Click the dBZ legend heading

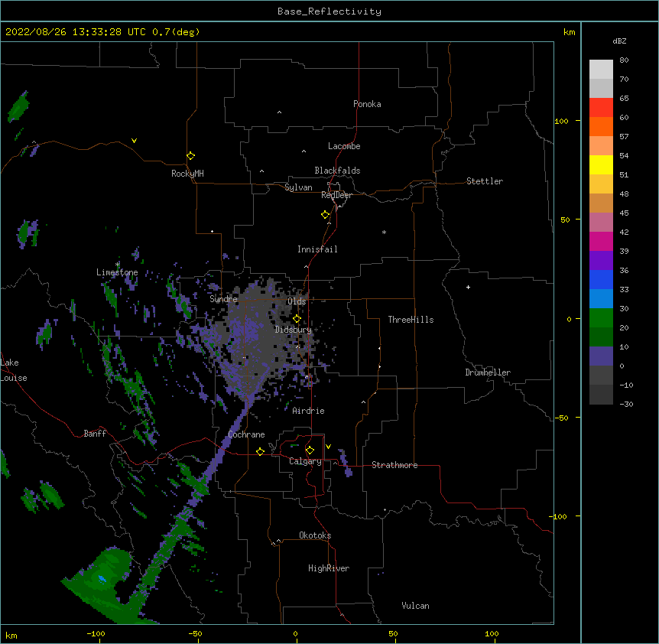[x=619, y=41]
